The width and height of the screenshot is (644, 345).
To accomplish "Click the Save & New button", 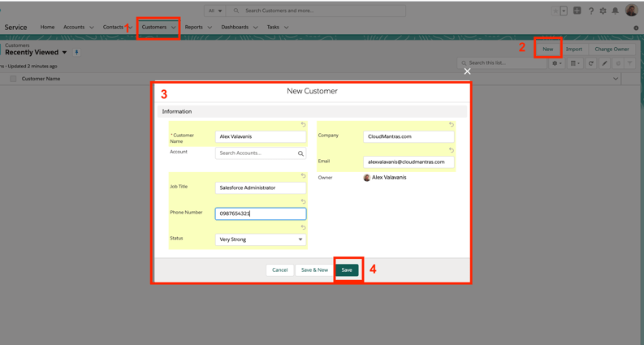I will click(x=314, y=270).
